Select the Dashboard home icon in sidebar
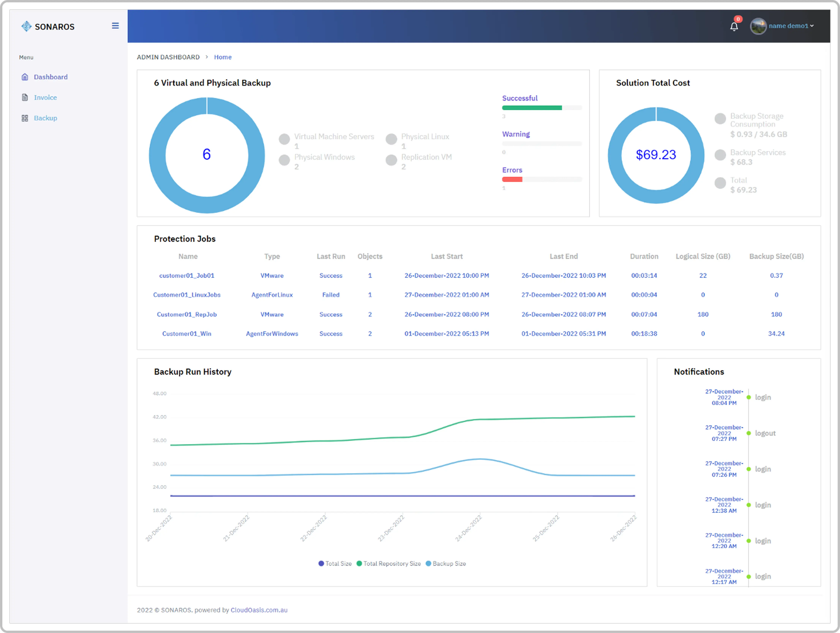This screenshot has width=840, height=633. (x=25, y=77)
